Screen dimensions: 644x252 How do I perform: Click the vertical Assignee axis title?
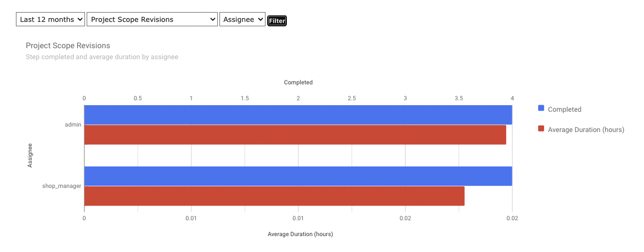30,156
